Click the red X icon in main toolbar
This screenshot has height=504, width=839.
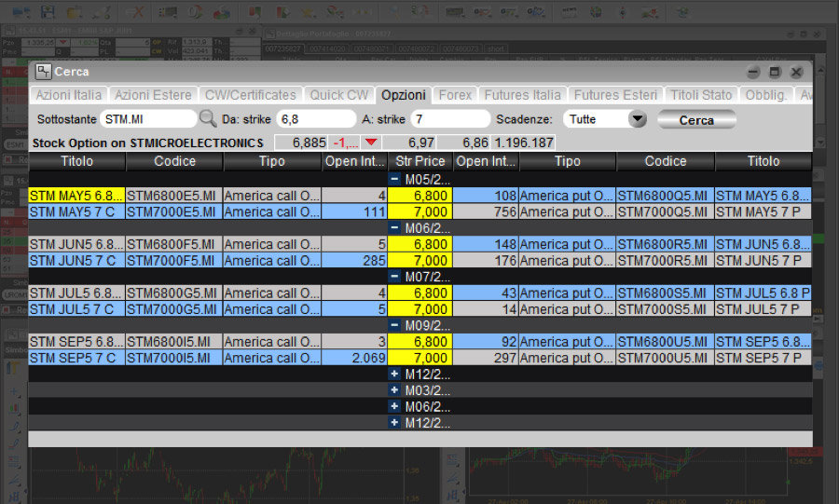tap(138, 11)
